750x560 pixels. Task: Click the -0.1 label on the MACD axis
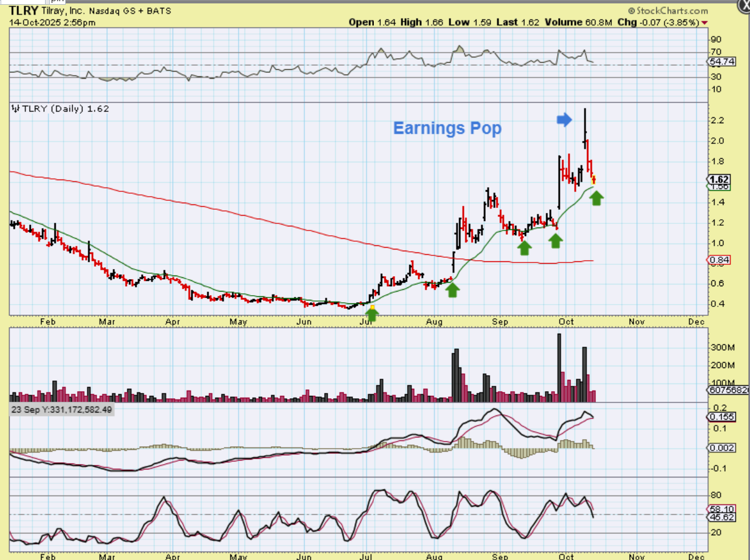coord(717,468)
